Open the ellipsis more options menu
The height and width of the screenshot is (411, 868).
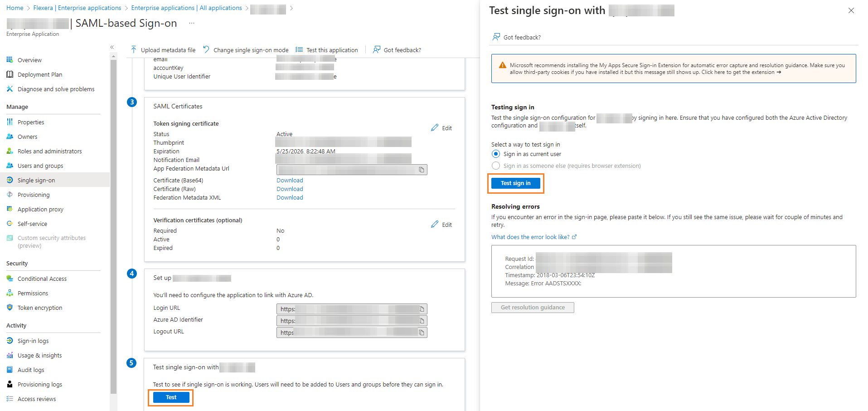pos(192,23)
